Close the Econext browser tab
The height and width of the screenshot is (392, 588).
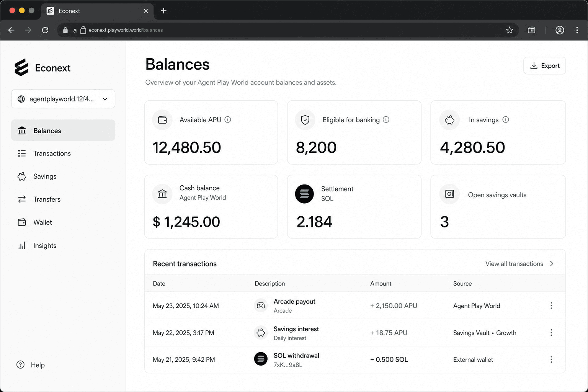point(146,11)
